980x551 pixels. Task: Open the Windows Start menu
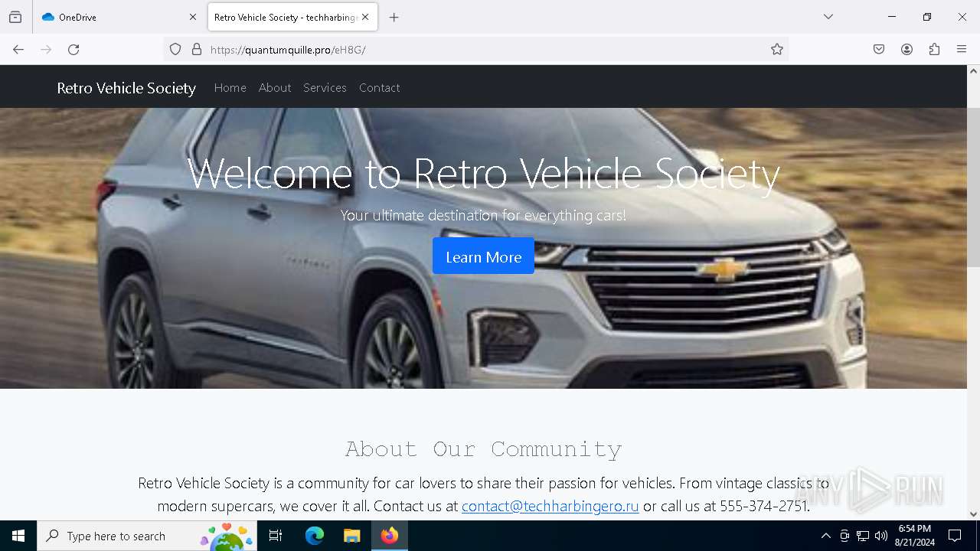point(18,536)
